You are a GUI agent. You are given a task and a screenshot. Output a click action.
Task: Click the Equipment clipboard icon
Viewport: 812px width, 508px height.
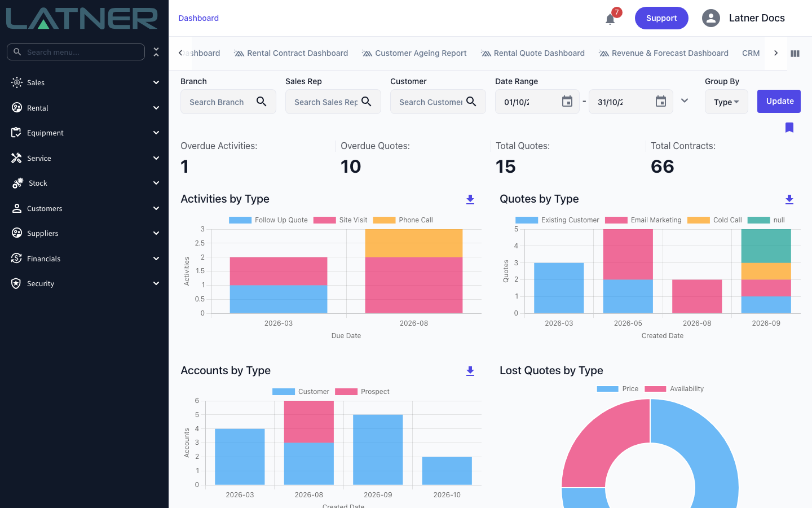(16, 133)
